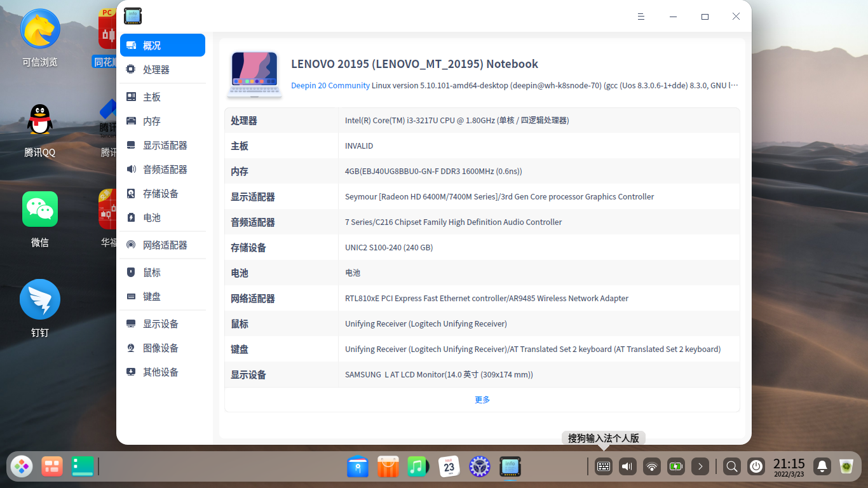Screen dimensions: 868x488
Task: Open the device manager hamburger menu
Action: click(x=641, y=17)
